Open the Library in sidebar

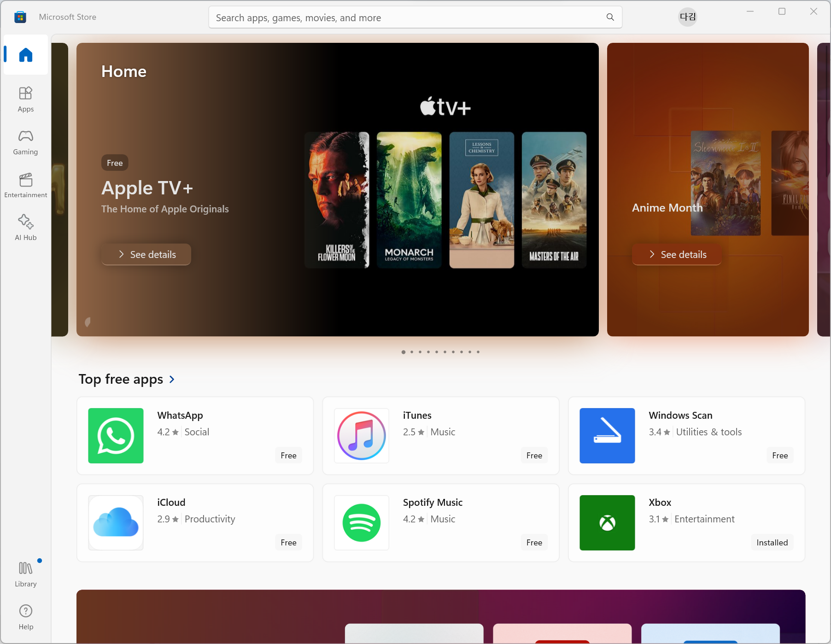[x=26, y=574]
